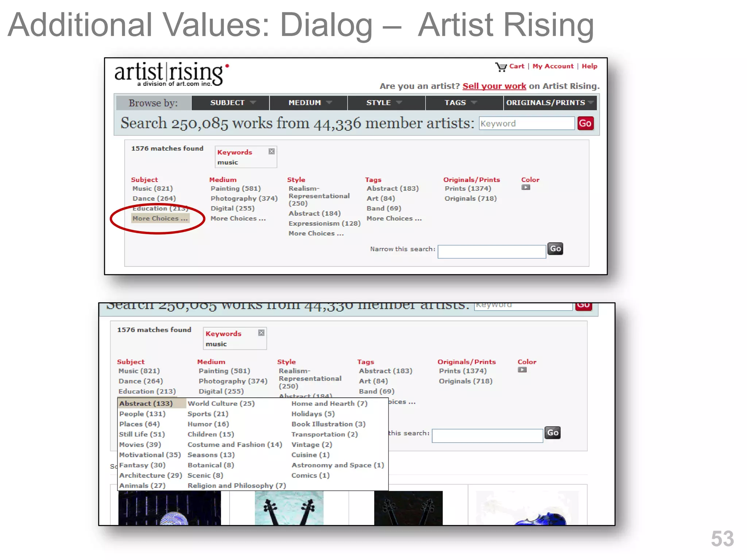Choose Religion and Philosophy (7) in popup
This screenshot has width=747, height=560.
click(x=237, y=485)
